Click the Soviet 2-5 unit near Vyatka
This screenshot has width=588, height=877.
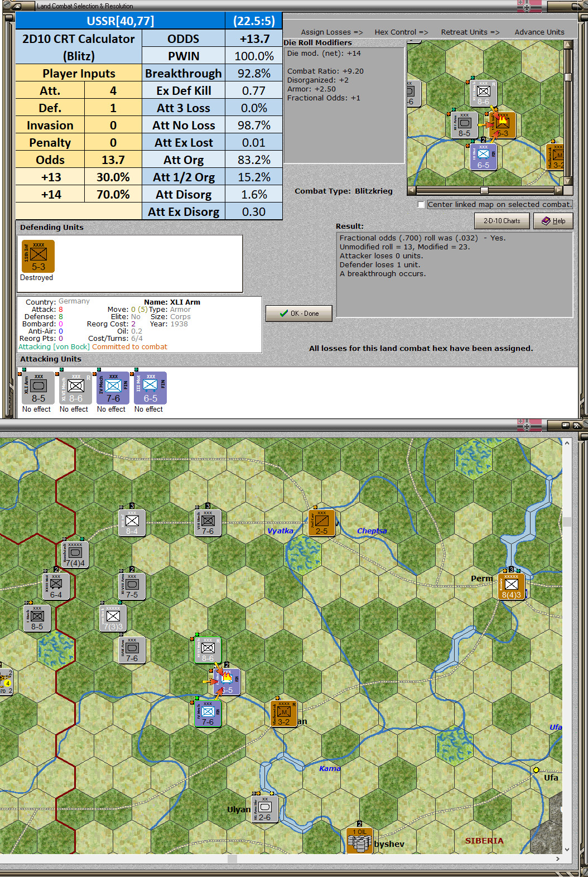point(322,523)
